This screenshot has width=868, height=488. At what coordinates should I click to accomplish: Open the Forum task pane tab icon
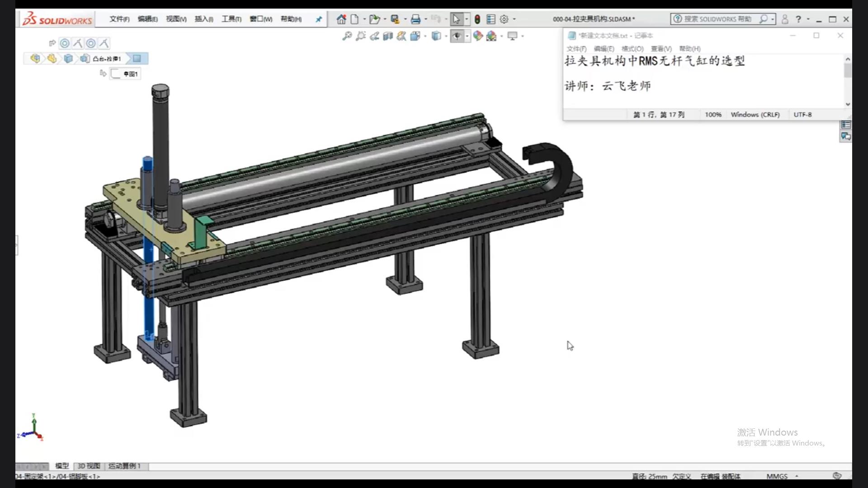[846, 136]
